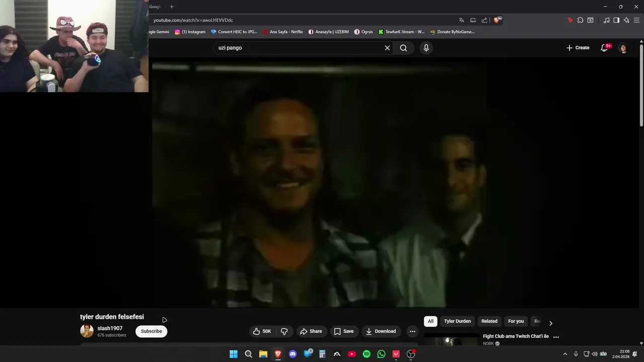Open the YouTube account avatar menu
Image resolution: width=644 pixels, height=362 pixels.
click(623, 48)
